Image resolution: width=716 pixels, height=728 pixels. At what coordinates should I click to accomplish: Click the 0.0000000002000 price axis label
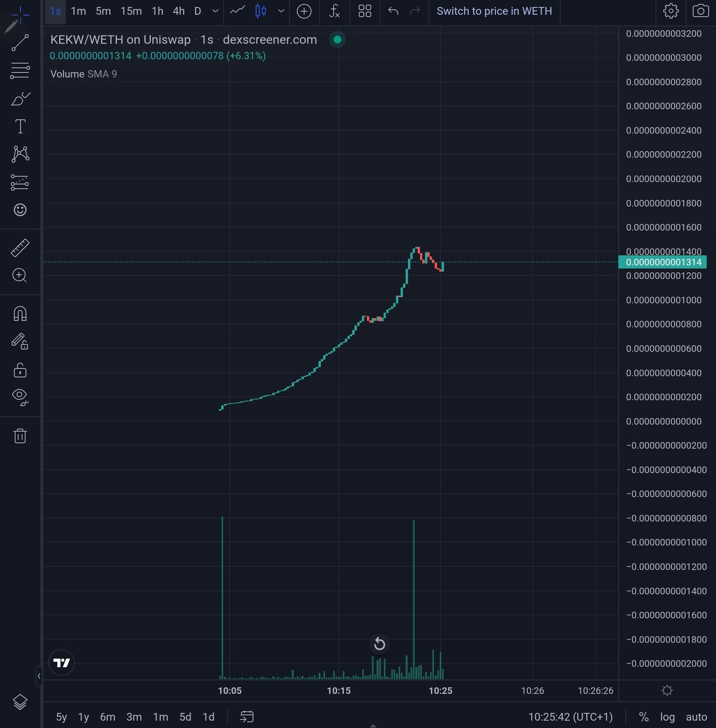663,179
